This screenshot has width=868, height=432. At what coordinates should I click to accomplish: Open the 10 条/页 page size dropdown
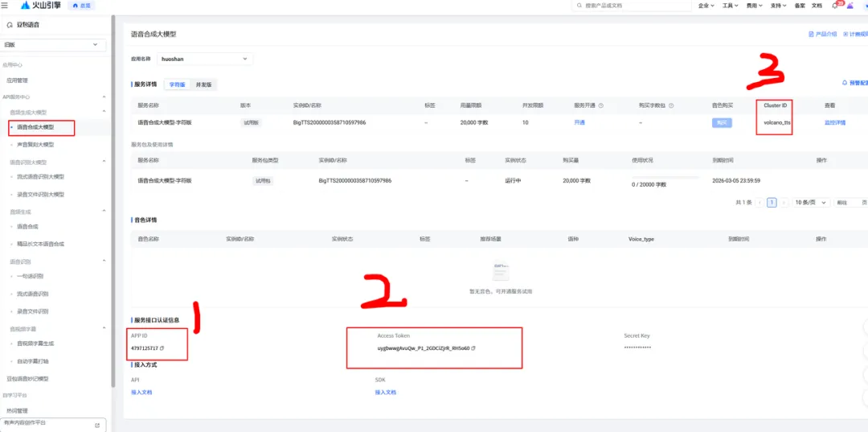[811, 203]
